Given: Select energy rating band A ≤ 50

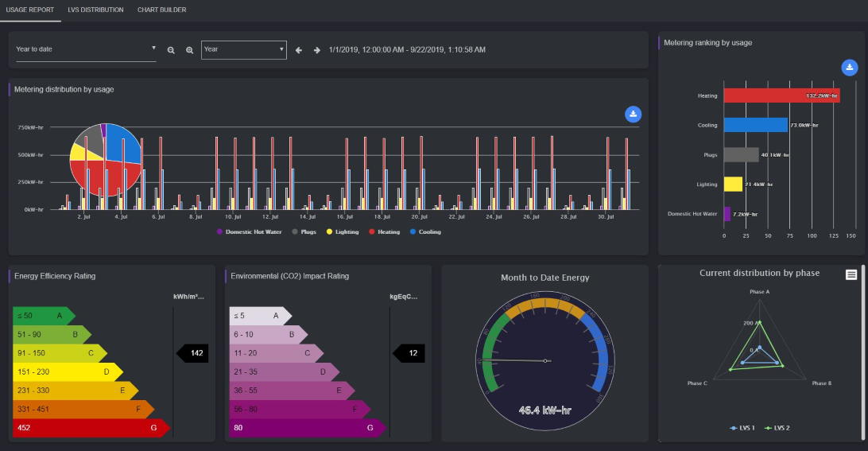Looking at the screenshot, I should tap(44, 316).
